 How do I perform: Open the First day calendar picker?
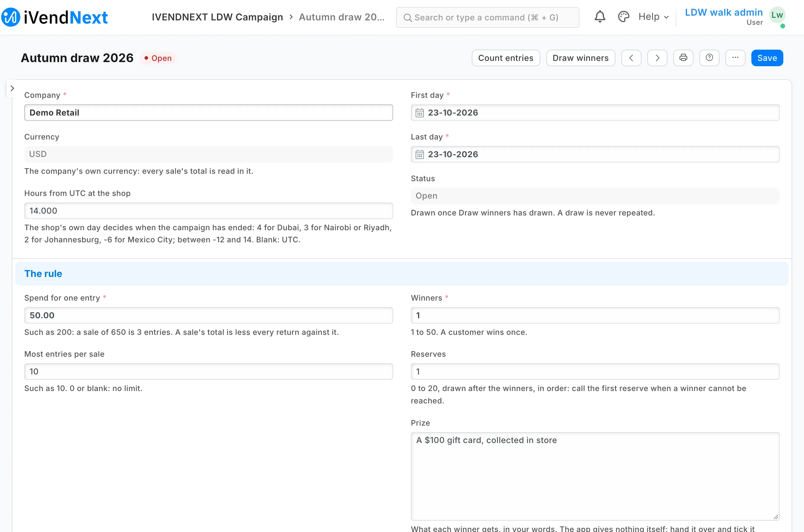[x=420, y=113]
